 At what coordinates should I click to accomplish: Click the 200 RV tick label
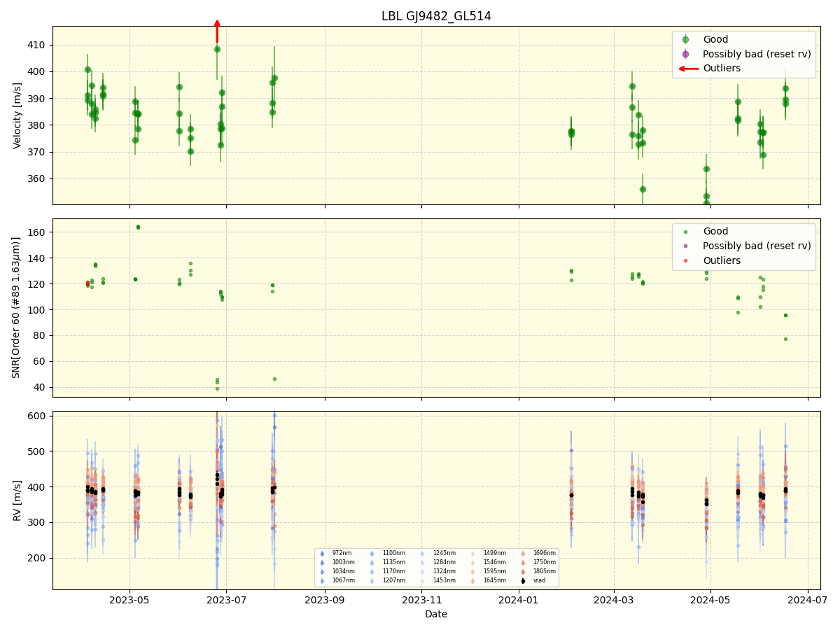click(x=36, y=558)
